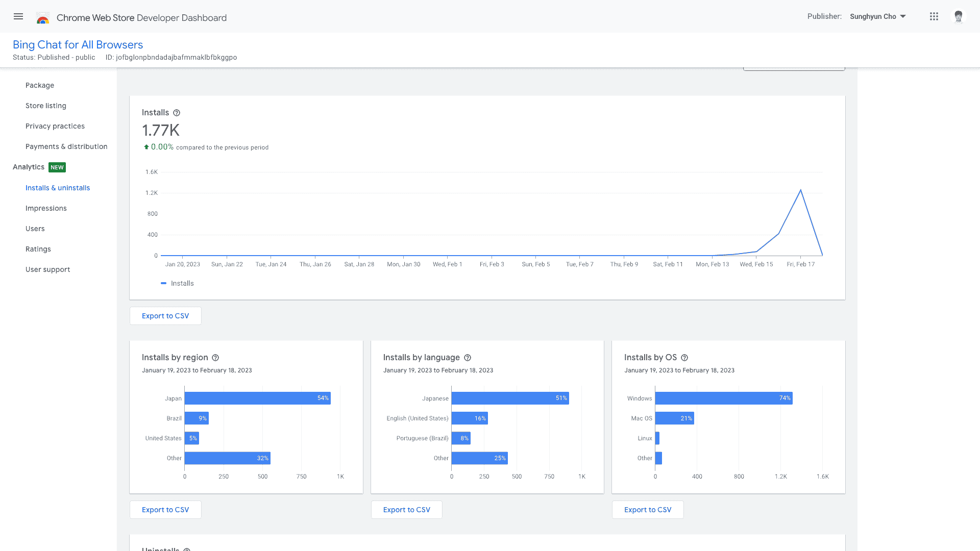Click help icon beside Installs by OS
The width and height of the screenshot is (980, 551).
pos(684,358)
